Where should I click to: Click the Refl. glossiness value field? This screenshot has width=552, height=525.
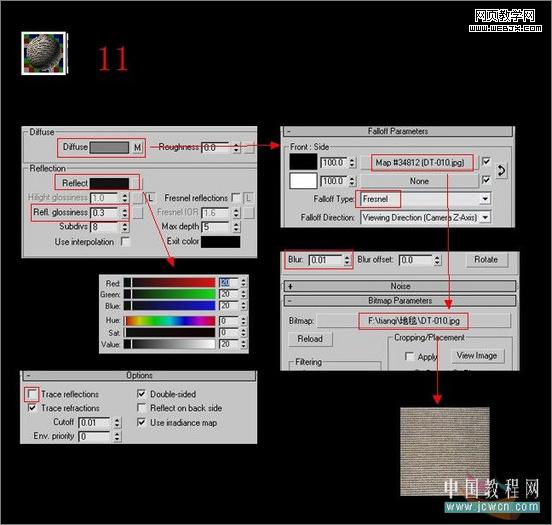point(105,213)
